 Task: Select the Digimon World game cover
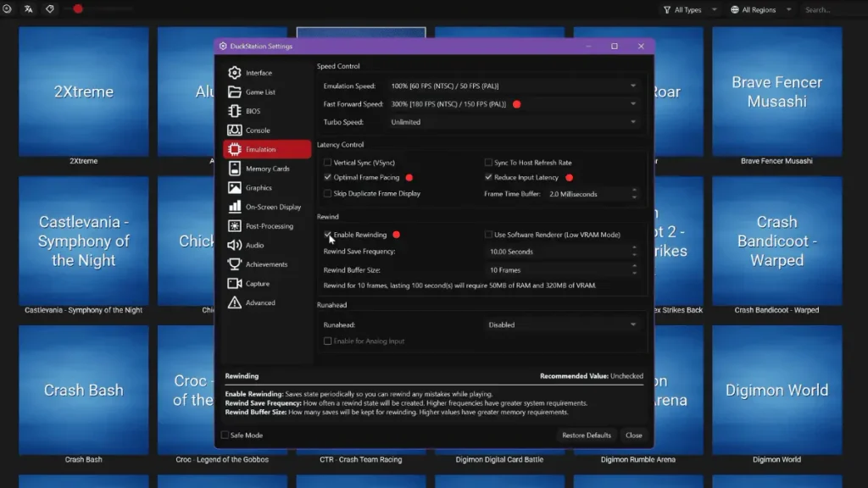pos(776,390)
